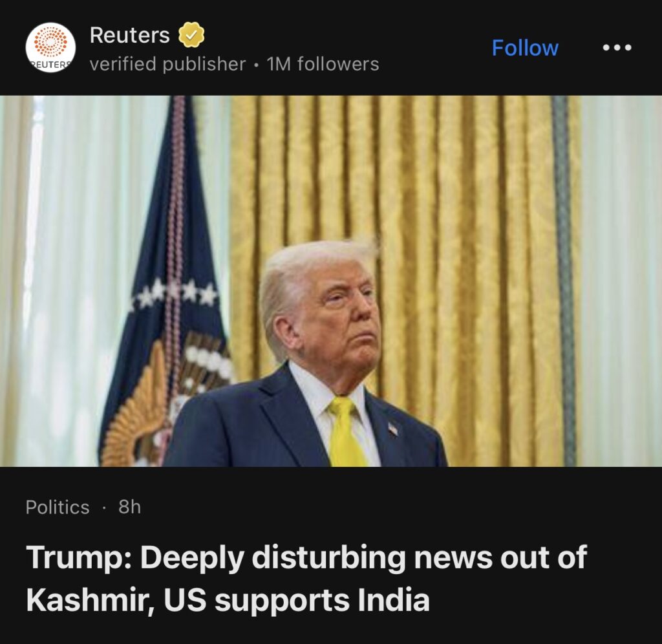Image resolution: width=662 pixels, height=644 pixels.
Task: Open the Reuters publisher name link
Action: click(129, 35)
